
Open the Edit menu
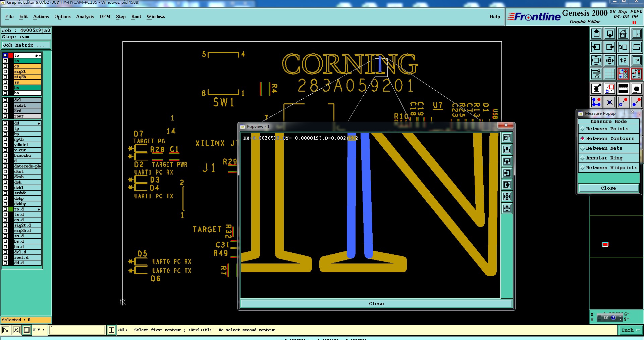pos(23,16)
